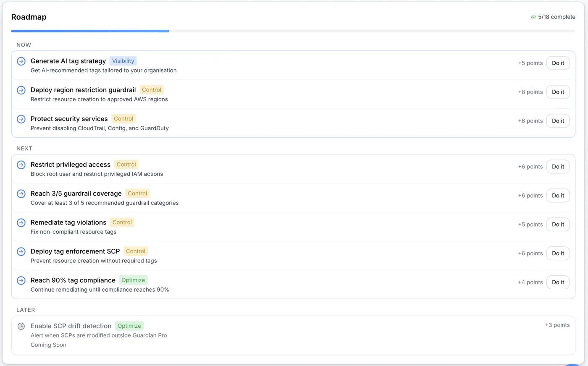The image size is (588, 366).
Task: Click the 'Remediate tag violations' title
Action: click(x=68, y=223)
